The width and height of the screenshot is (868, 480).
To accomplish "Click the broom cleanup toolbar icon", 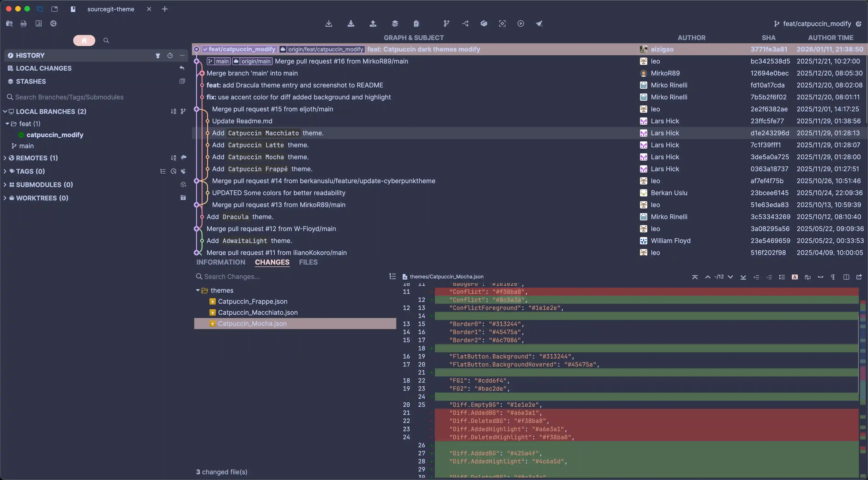I will (539, 23).
